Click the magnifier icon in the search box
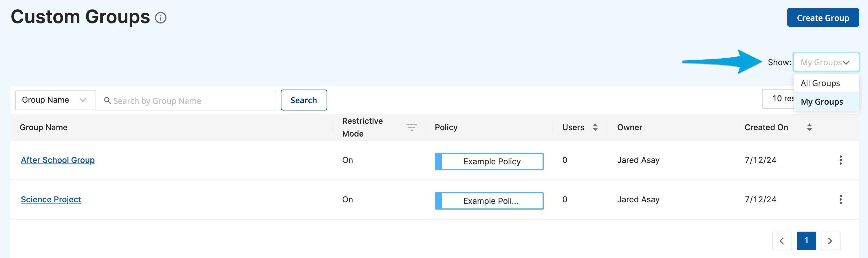This screenshot has width=868, height=258. 107,101
